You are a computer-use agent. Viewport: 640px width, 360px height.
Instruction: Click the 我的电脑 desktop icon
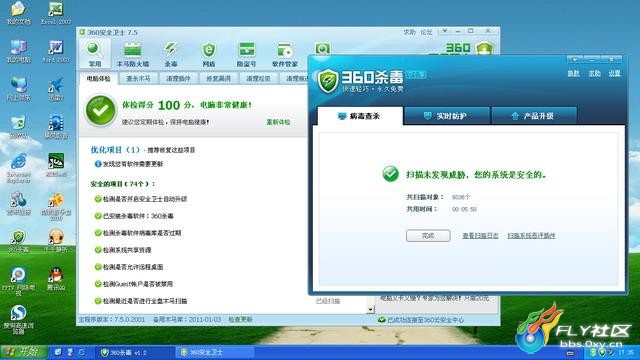[18, 51]
